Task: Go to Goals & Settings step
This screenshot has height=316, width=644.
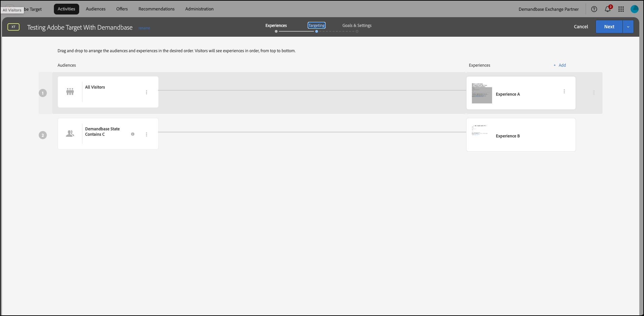Action: pyautogui.click(x=357, y=26)
